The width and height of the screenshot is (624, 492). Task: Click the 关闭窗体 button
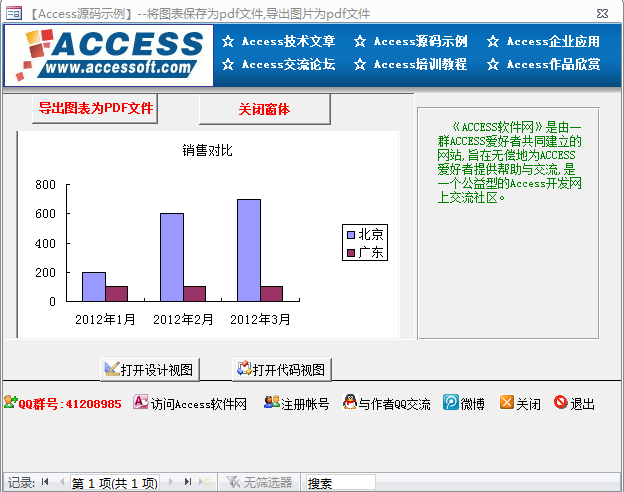[265, 109]
